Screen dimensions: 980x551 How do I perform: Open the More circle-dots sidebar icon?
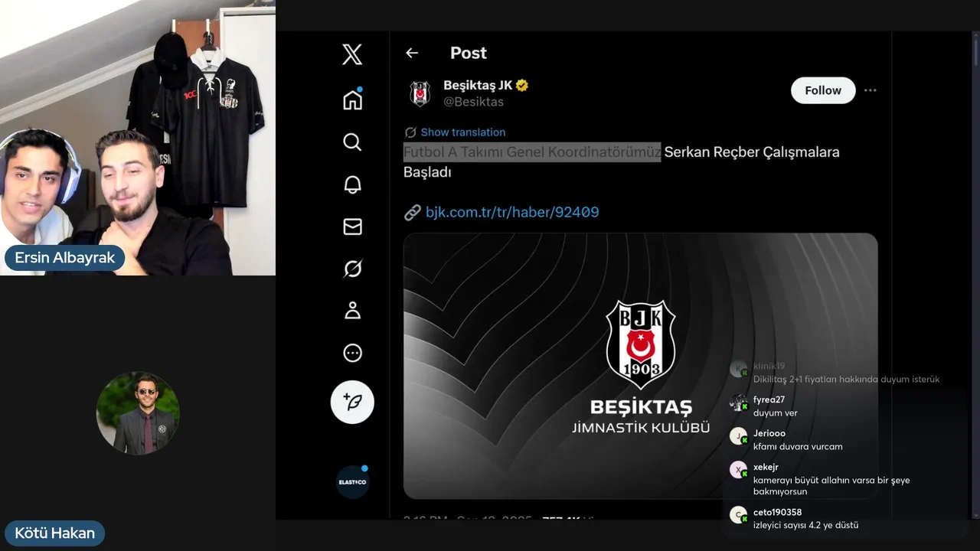point(352,353)
